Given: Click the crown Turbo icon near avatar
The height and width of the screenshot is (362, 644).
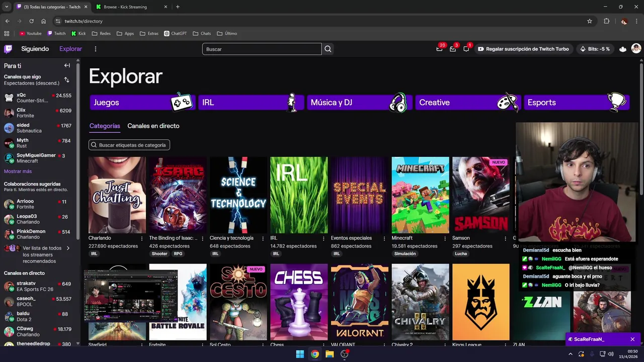Looking at the screenshot, I should 623,49.
